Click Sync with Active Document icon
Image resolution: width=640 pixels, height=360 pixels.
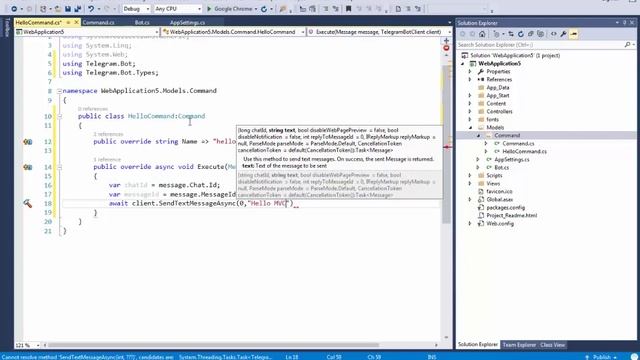click(511, 34)
